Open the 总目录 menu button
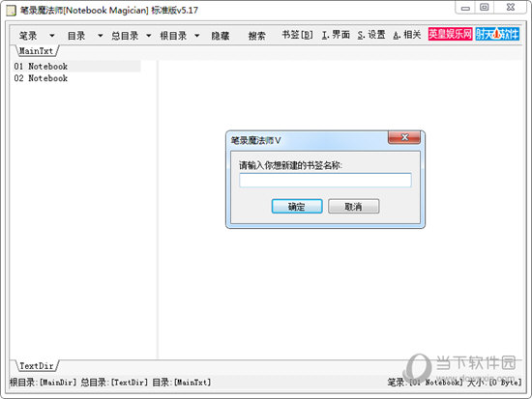 pos(125,35)
